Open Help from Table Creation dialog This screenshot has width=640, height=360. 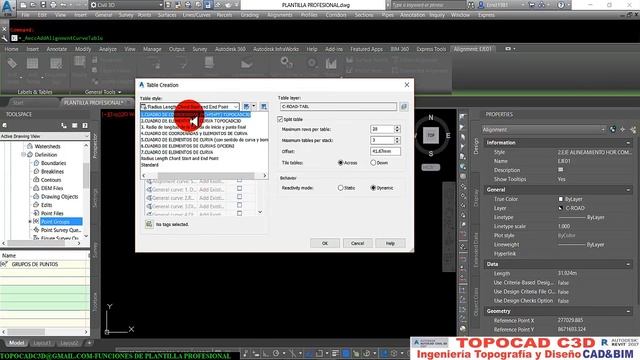tap(390, 243)
